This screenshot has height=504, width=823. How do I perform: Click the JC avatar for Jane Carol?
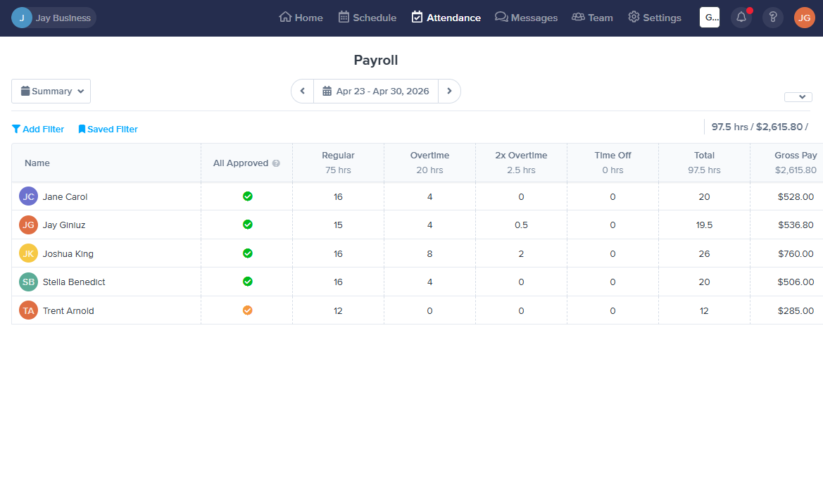pos(28,196)
